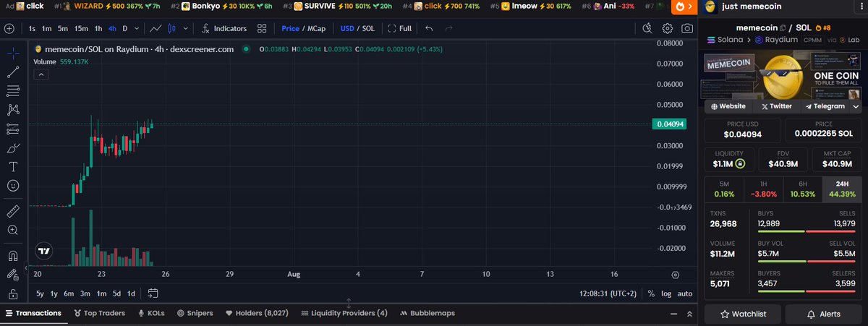Open the Fibonacci retracement tool group
Screen dimensions: 868x326
(x=12, y=91)
